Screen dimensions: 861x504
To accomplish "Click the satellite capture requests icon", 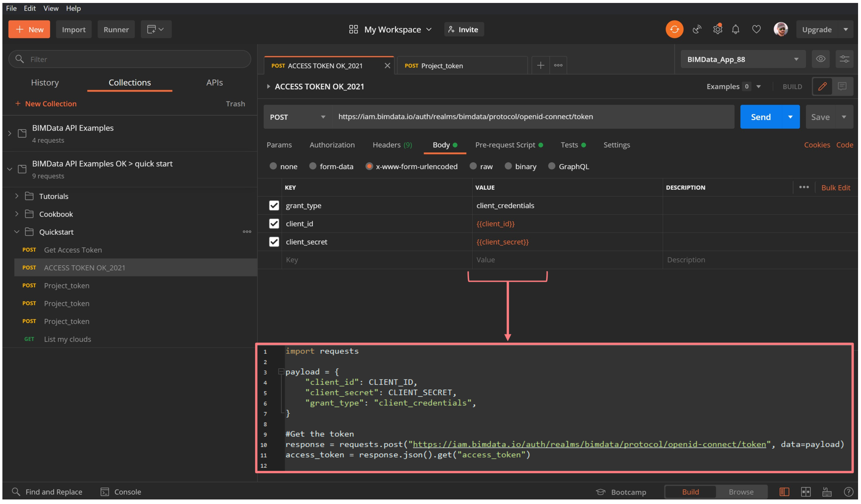I will [x=697, y=29].
